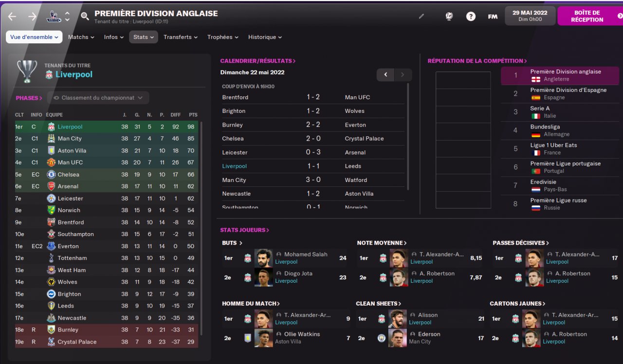Open the Trophées menu

(x=223, y=37)
